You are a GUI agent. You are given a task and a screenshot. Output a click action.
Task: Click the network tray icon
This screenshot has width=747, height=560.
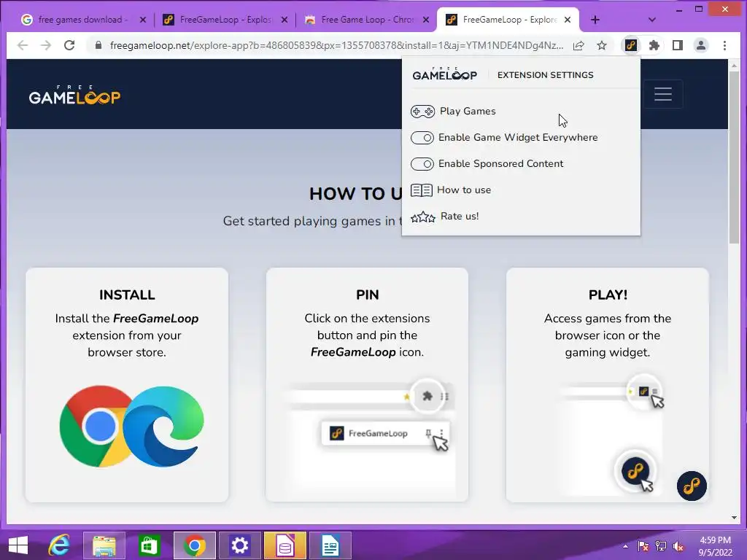pos(661,546)
